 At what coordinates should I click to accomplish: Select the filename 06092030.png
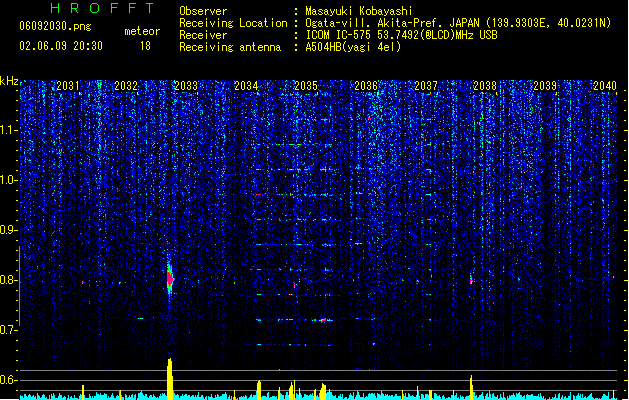point(55,26)
